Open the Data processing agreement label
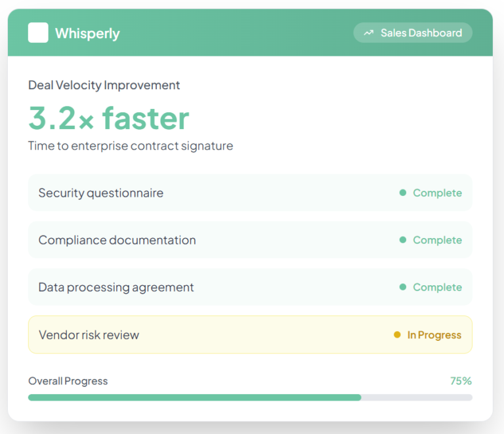Viewport: 504px width, 434px height. (x=116, y=287)
